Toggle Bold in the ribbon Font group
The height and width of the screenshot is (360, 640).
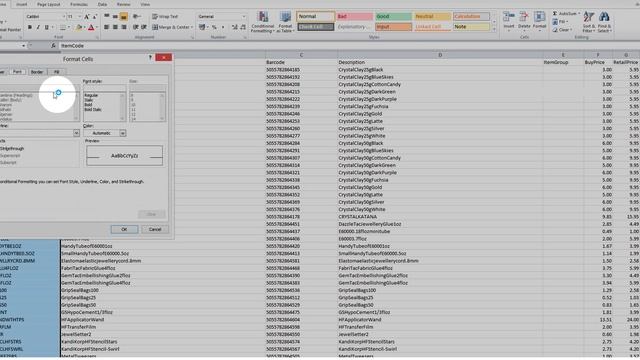click(x=30, y=27)
